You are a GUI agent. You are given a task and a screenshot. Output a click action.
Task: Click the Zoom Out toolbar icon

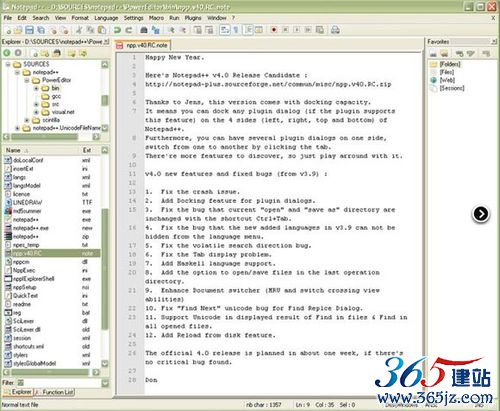(x=182, y=30)
